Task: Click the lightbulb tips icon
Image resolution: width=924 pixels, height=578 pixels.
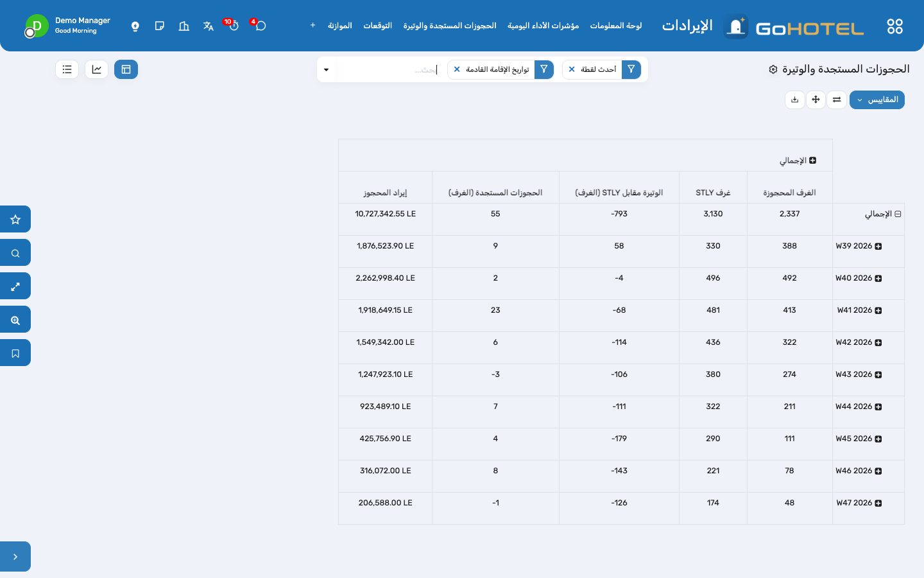Action: pyautogui.click(x=135, y=26)
